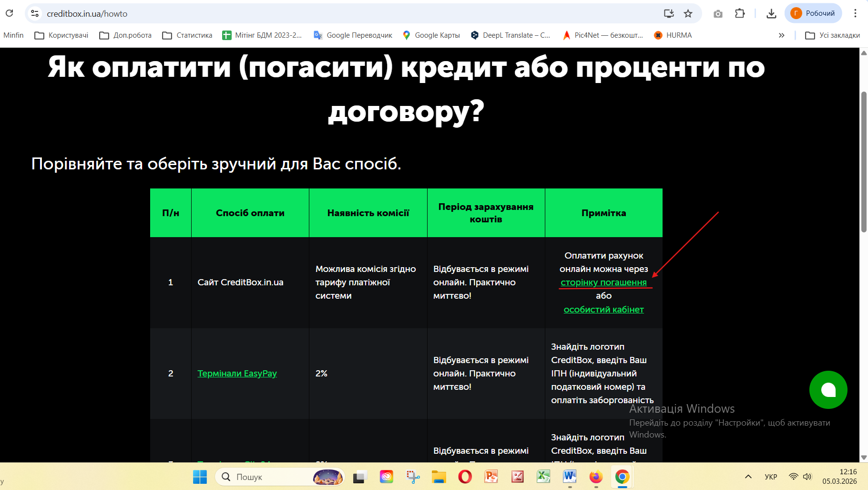Open Pic4Net bookmark
868x490 pixels.
click(603, 35)
